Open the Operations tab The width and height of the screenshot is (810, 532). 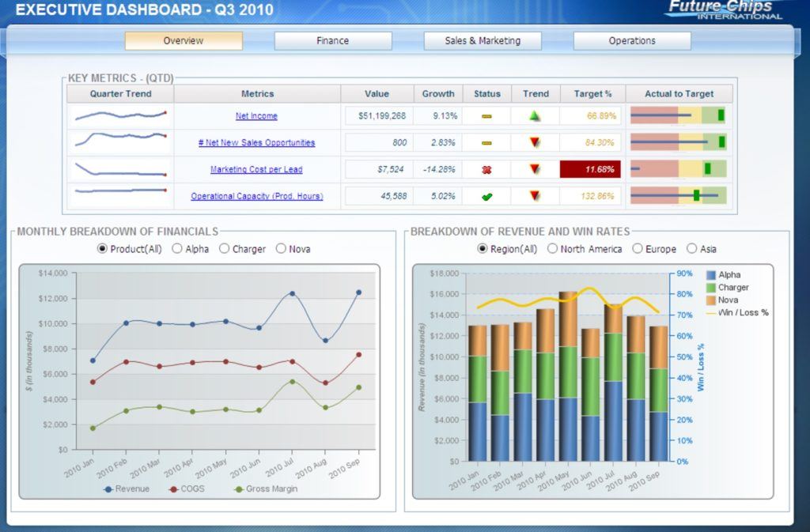tap(632, 40)
